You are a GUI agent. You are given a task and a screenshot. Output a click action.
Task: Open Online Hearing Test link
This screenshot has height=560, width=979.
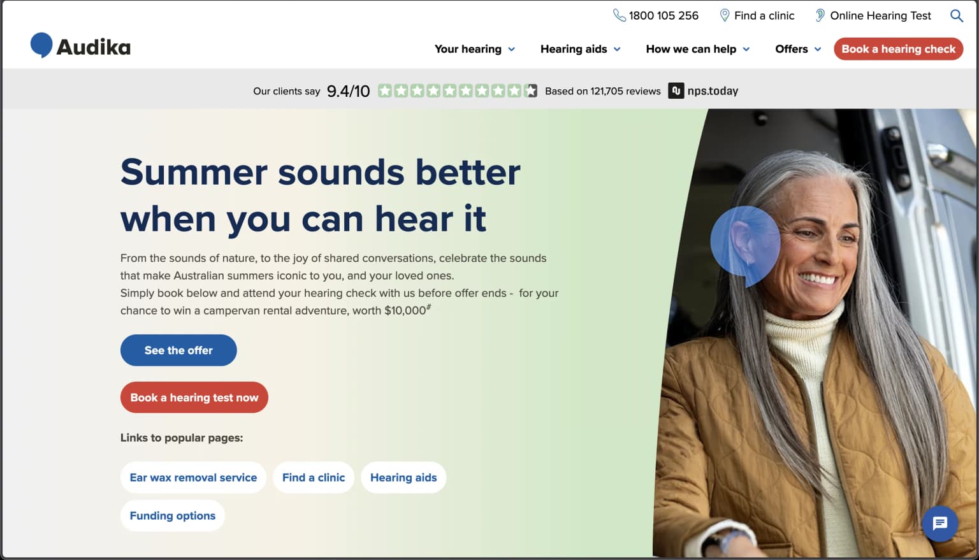pos(880,15)
